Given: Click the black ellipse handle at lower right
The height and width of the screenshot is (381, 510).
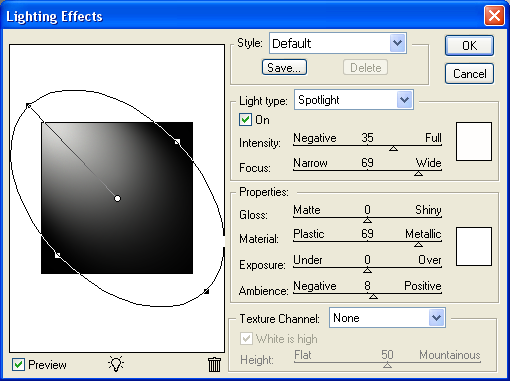Looking at the screenshot, I should pyautogui.click(x=206, y=292).
